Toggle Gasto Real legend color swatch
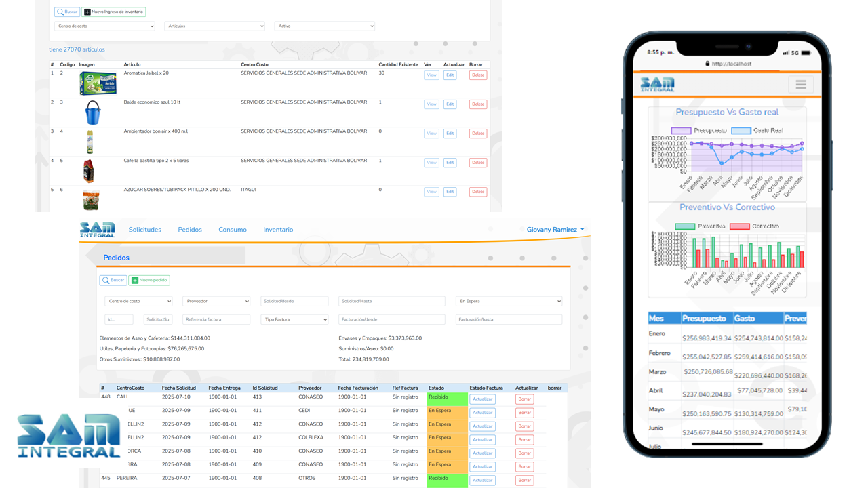This screenshot has height=488, width=868. click(741, 130)
